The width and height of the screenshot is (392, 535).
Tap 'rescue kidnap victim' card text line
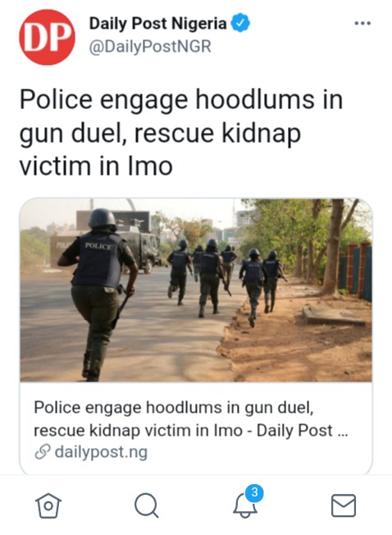coord(138,430)
